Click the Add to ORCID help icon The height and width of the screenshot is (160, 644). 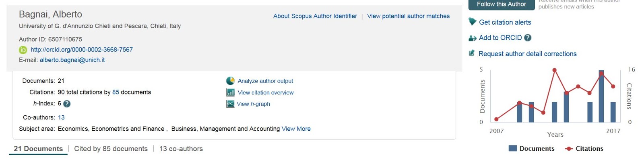pos(528,38)
